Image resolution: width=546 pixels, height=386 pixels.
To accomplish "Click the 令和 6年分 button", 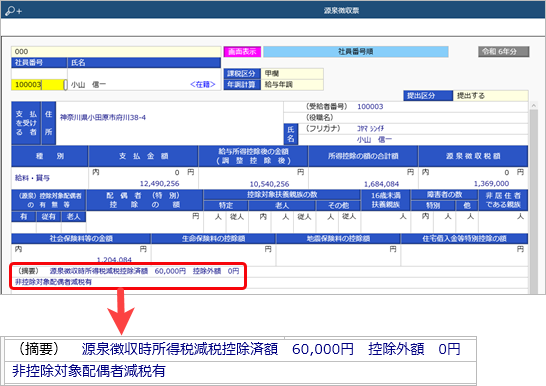I will tap(504, 52).
